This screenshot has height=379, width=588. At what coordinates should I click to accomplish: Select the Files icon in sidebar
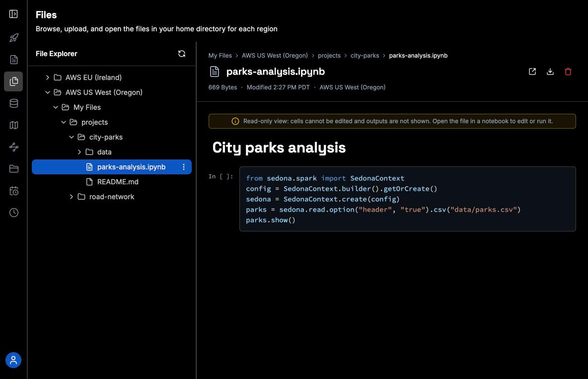pyautogui.click(x=13, y=81)
